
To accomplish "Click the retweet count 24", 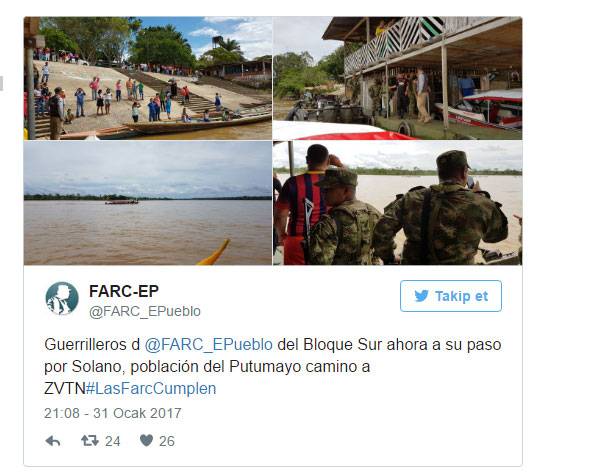I will (112, 441).
